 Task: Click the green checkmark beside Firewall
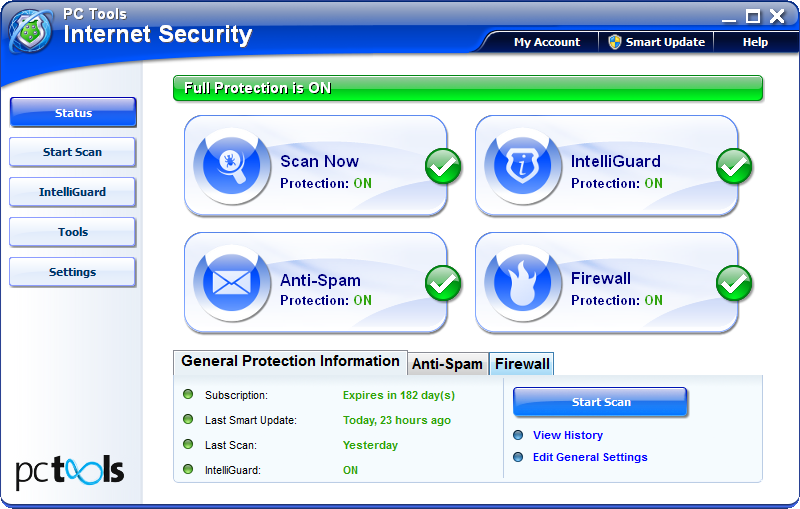tap(734, 284)
